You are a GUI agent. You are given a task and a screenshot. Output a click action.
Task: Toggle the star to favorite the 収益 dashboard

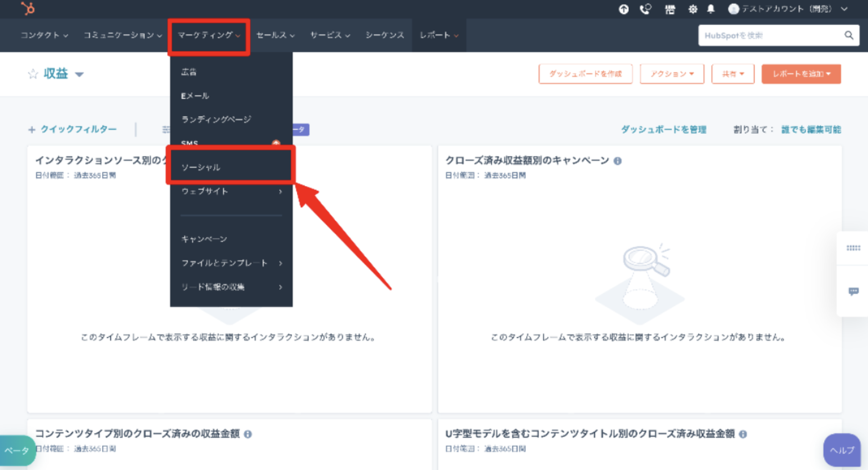33,73
